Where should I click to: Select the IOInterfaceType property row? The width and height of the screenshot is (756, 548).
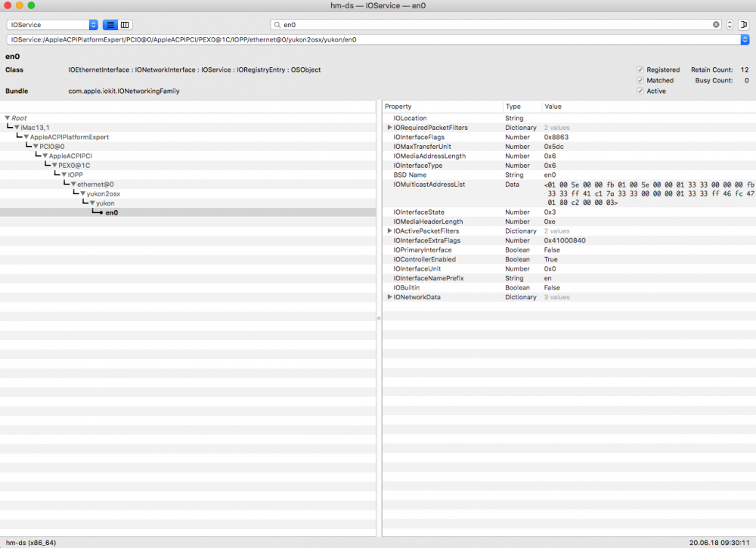(569, 166)
